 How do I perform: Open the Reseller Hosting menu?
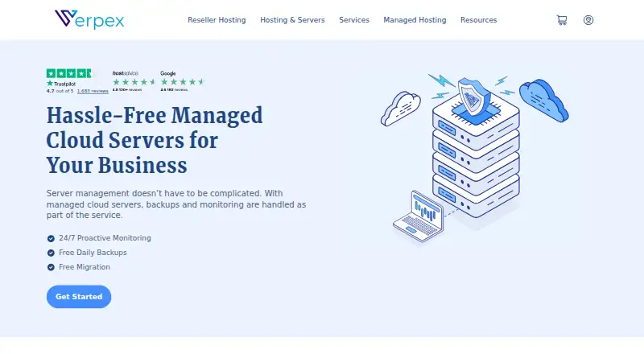pos(217,20)
